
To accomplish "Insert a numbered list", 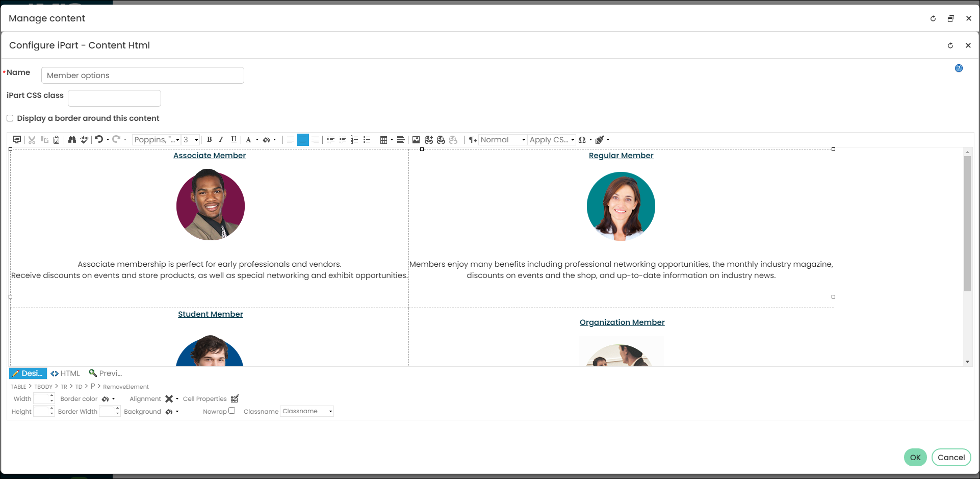I will coord(355,140).
